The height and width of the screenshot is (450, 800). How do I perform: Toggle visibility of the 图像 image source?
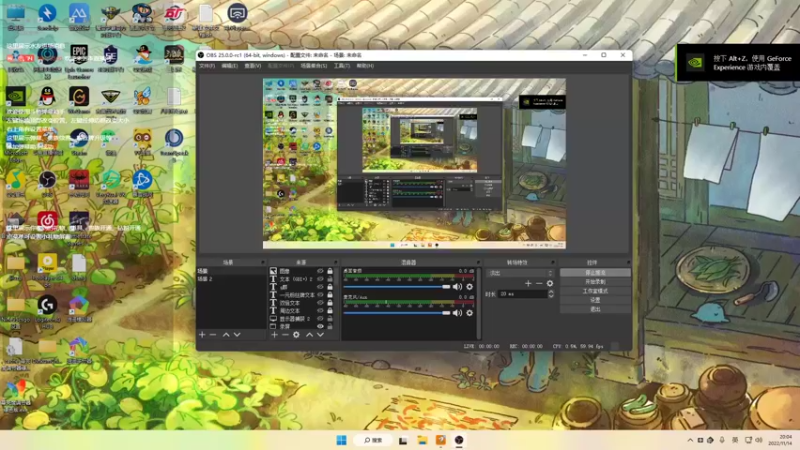320,271
